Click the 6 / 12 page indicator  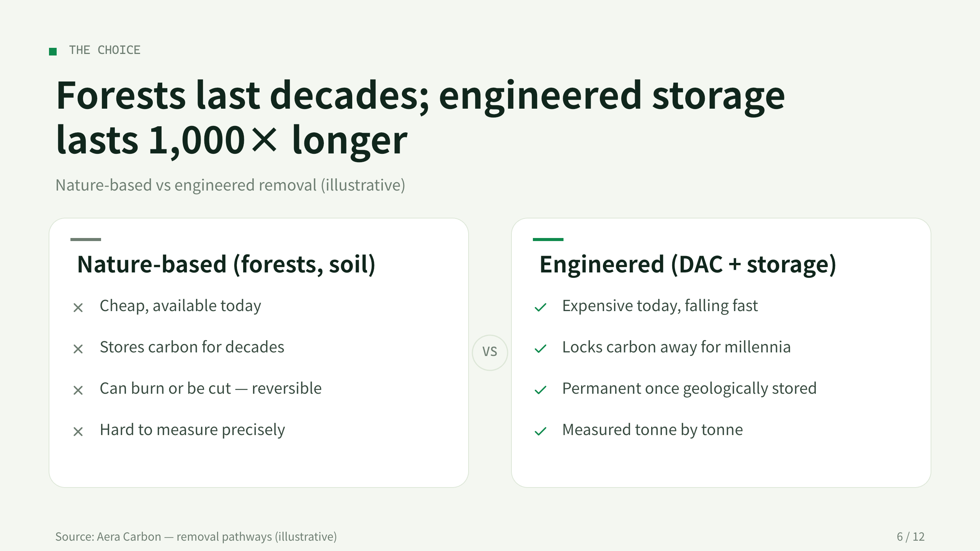click(910, 536)
